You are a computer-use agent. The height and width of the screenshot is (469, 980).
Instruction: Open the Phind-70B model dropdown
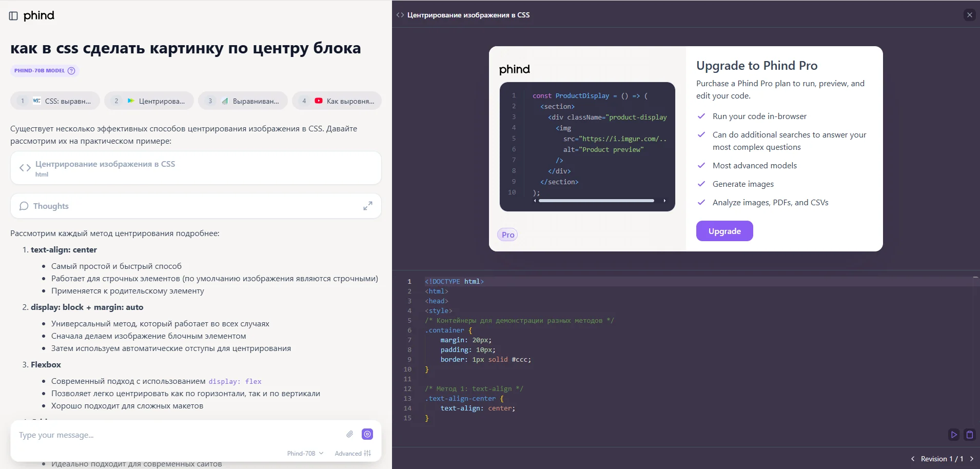(305, 453)
